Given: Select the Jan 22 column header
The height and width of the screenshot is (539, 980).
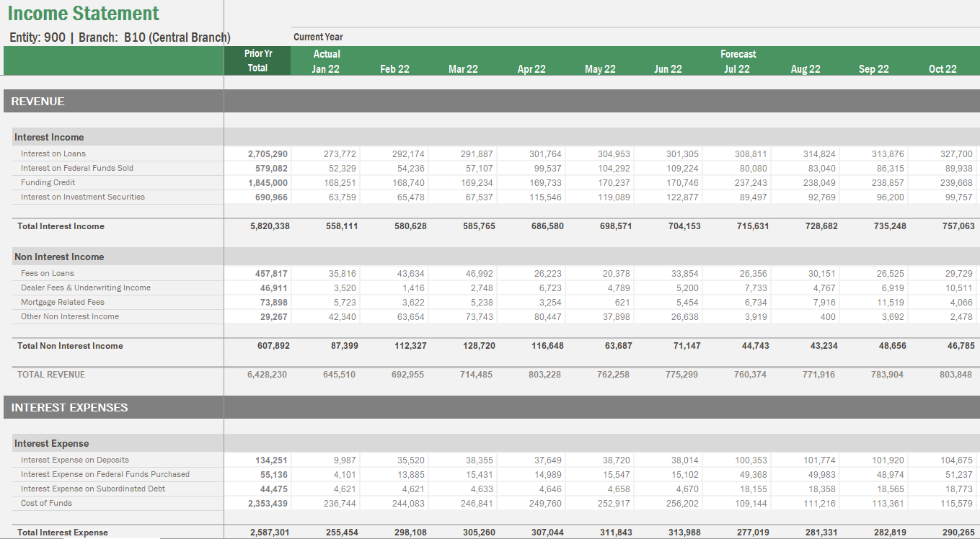Looking at the screenshot, I should 326,68.
